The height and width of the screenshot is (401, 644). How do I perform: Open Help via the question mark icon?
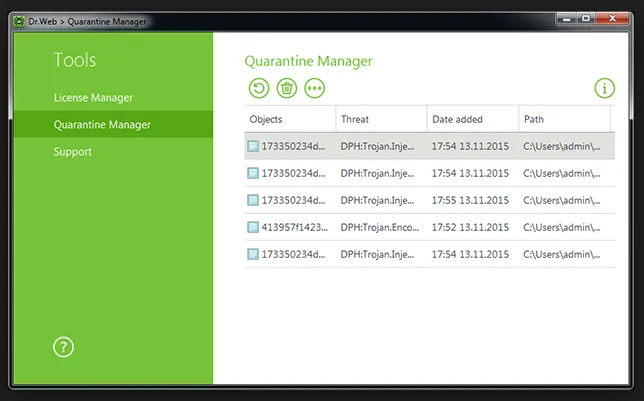(x=64, y=347)
